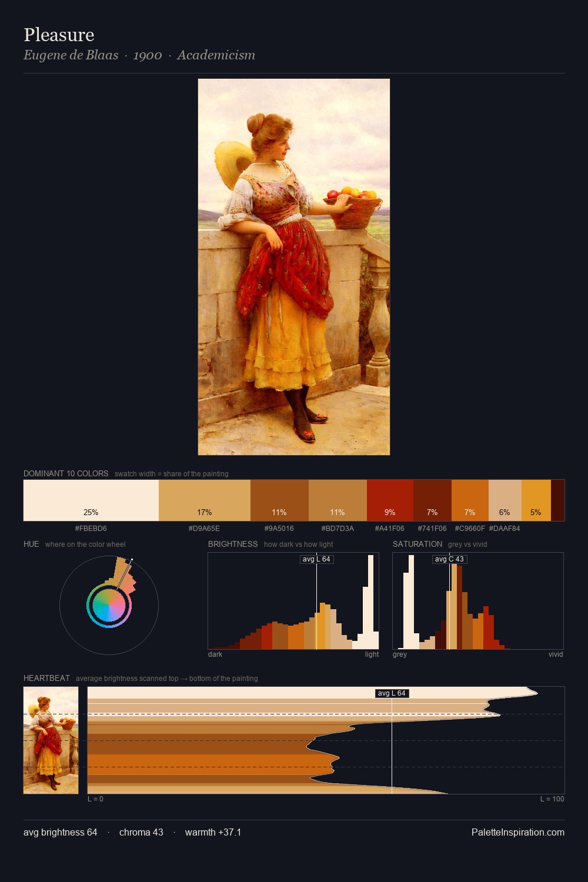The width and height of the screenshot is (588, 882).
Task: Click the tall cream bar in Saturation histogram
Action: tap(411, 602)
